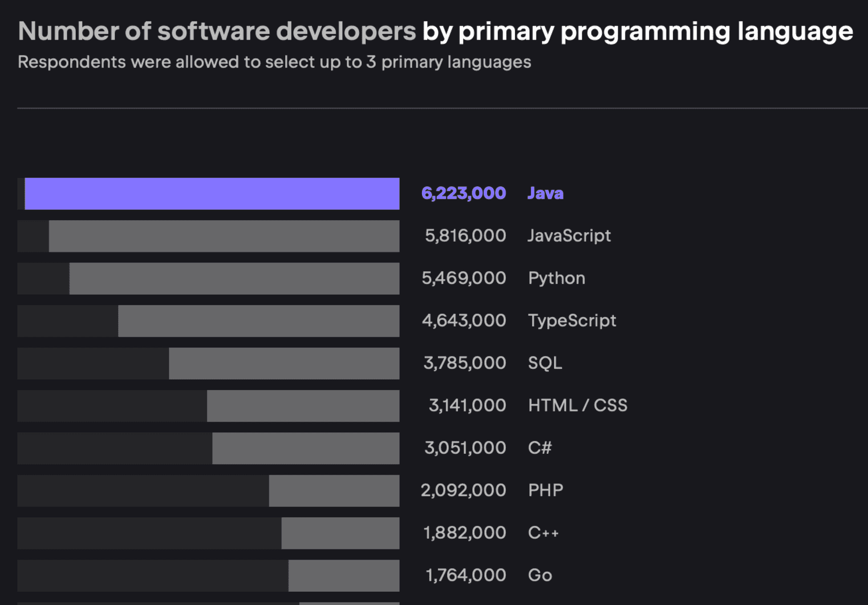Viewport: 868px width, 605px height.
Task: Select the Python language label
Action: pos(556,278)
